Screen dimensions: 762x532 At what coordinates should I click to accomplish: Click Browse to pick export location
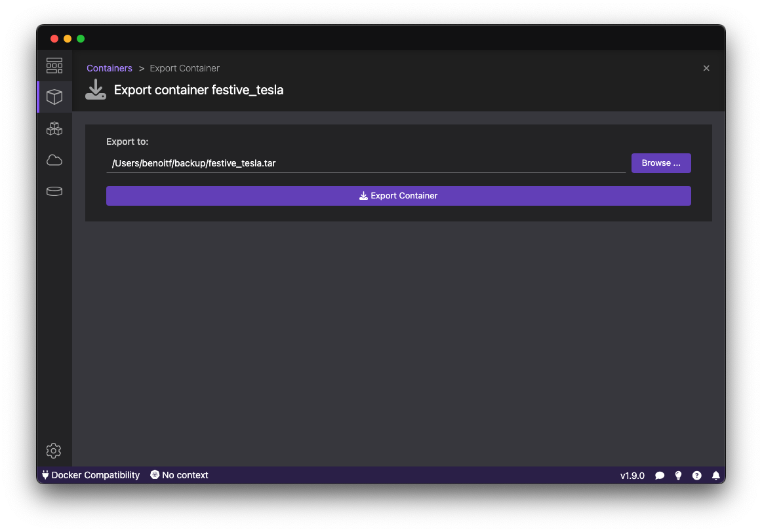[661, 162]
